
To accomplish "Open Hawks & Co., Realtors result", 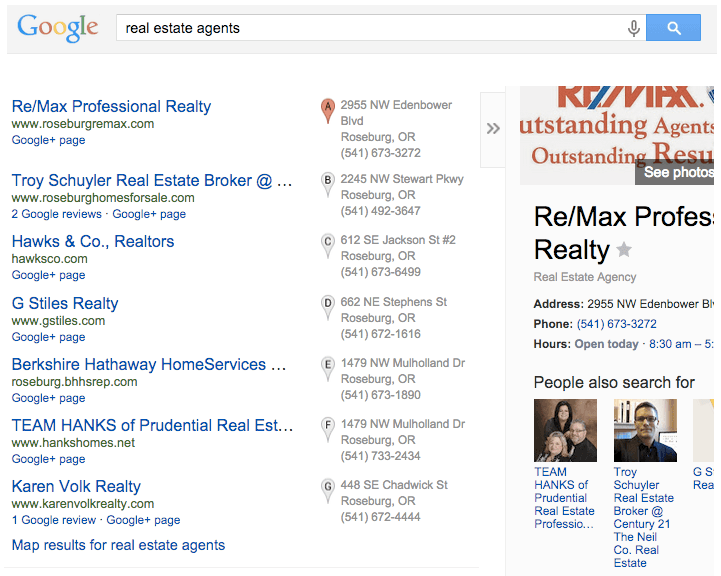I will 93,241.
